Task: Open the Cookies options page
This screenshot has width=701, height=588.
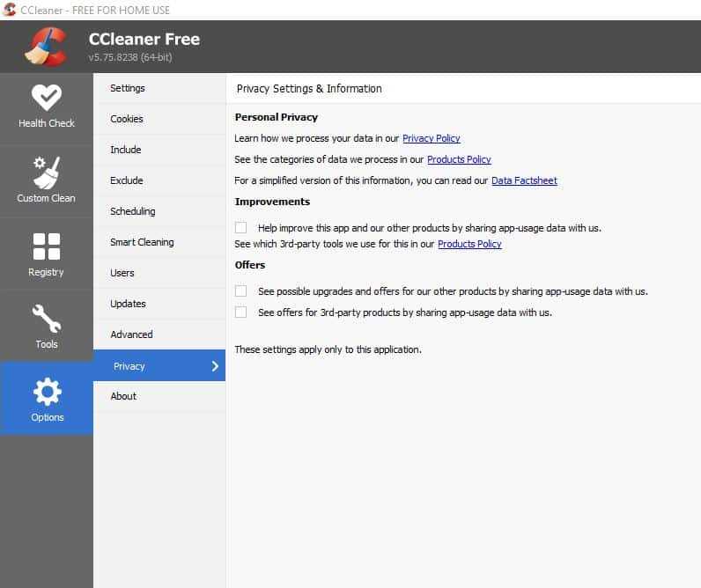Action: tap(159, 119)
